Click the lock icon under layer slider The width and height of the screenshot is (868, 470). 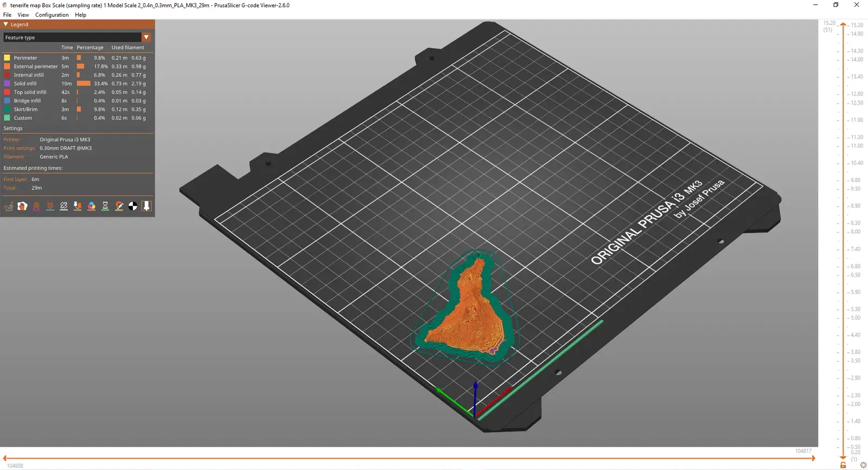pos(843,465)
